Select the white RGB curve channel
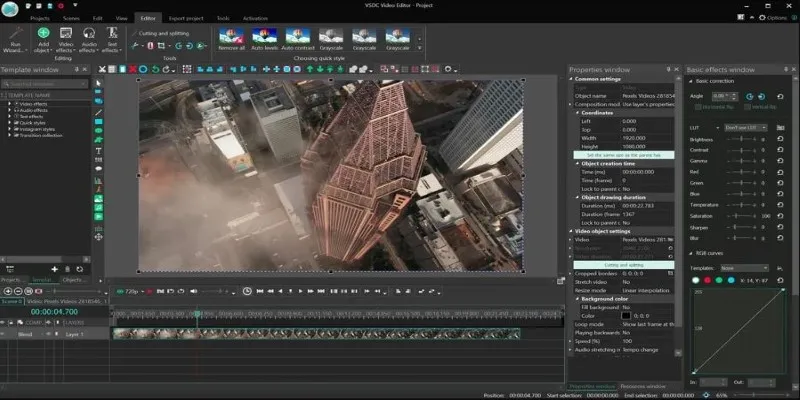 coord(695,280)
